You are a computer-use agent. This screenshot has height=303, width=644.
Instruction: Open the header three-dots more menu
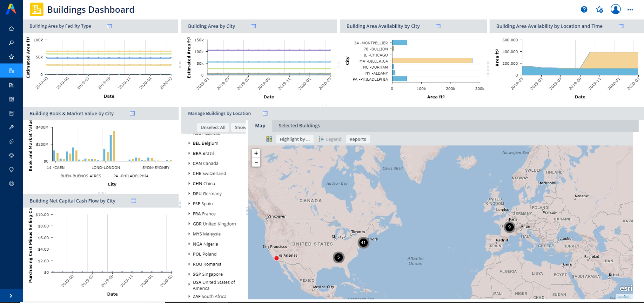click(630, 10)
